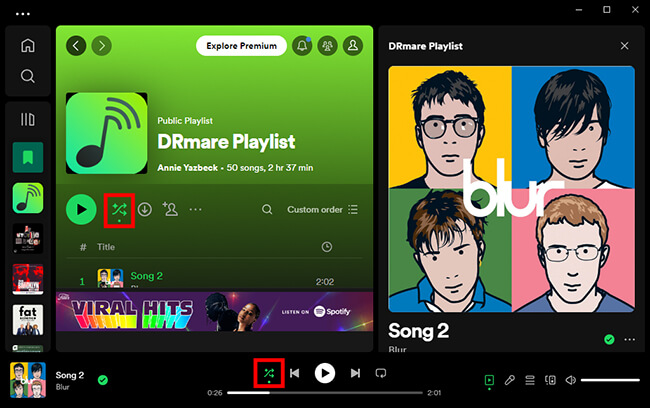The width and height of the screenshot is (650, 408).
Task: Open the play queue
Action: point(530,380)
